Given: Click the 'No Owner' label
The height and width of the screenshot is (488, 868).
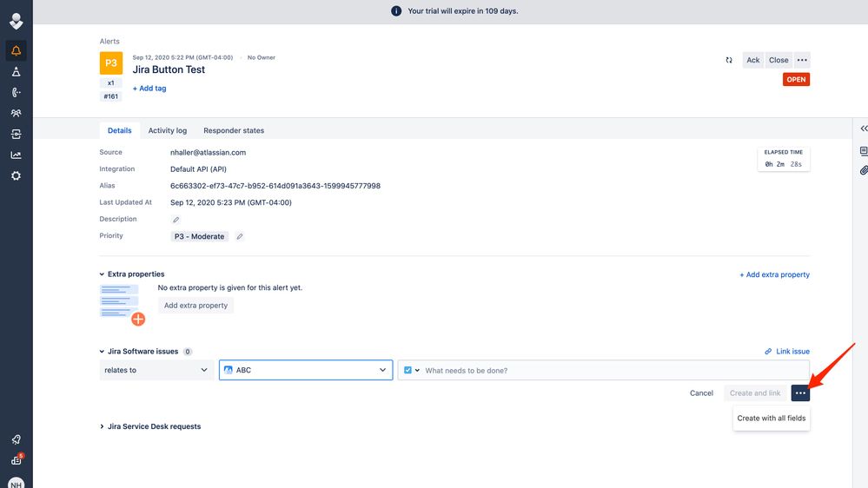Looking at the screenshot, I should (262, 57).
